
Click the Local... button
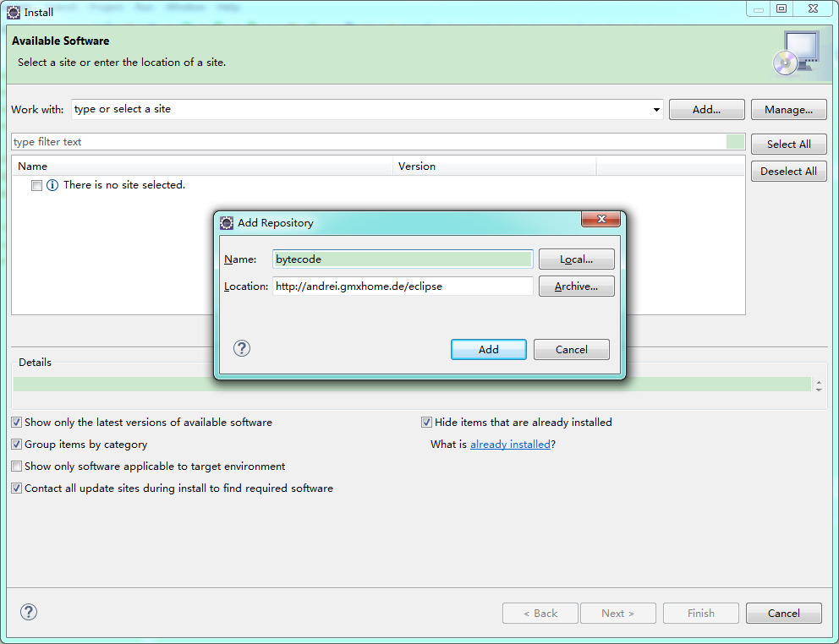576,259
